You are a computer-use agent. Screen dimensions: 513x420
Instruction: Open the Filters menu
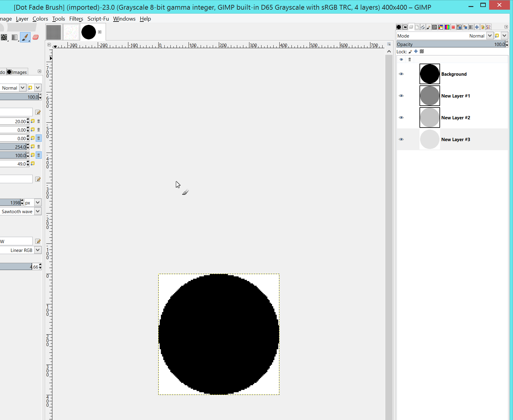(x=76, y=19)
